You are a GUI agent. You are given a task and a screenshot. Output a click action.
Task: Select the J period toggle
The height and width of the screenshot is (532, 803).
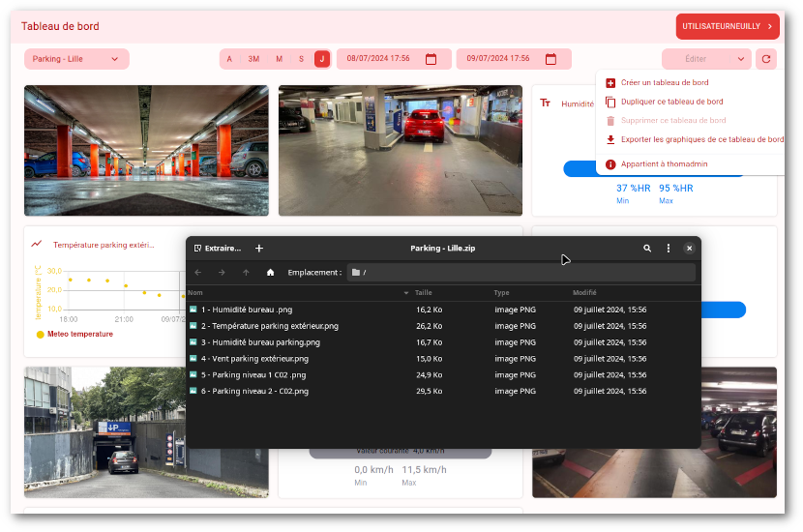321,59
